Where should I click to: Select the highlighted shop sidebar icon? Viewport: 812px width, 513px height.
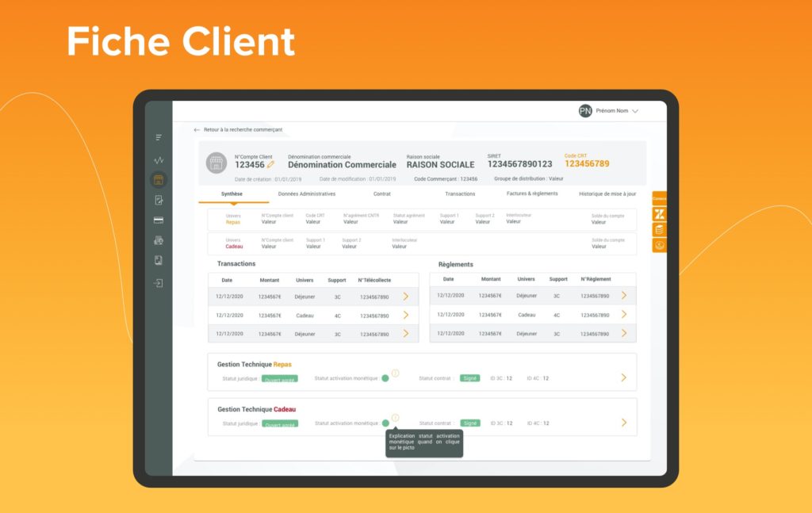click(159, 180)
